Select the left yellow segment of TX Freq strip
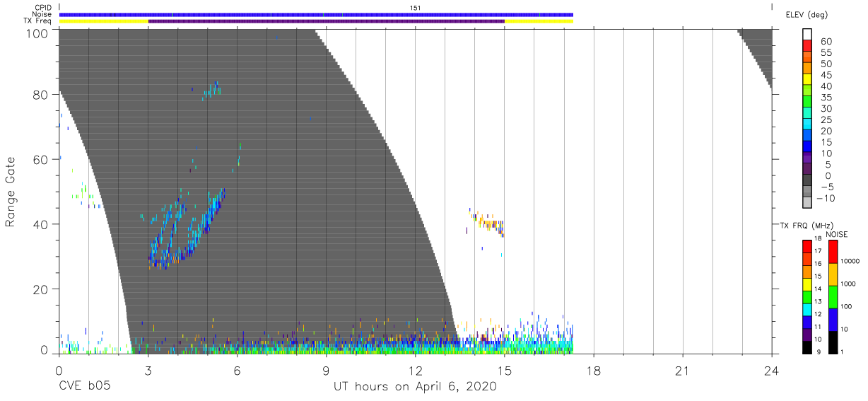Viewport: 868px width, 401px height. click(104, 21)
